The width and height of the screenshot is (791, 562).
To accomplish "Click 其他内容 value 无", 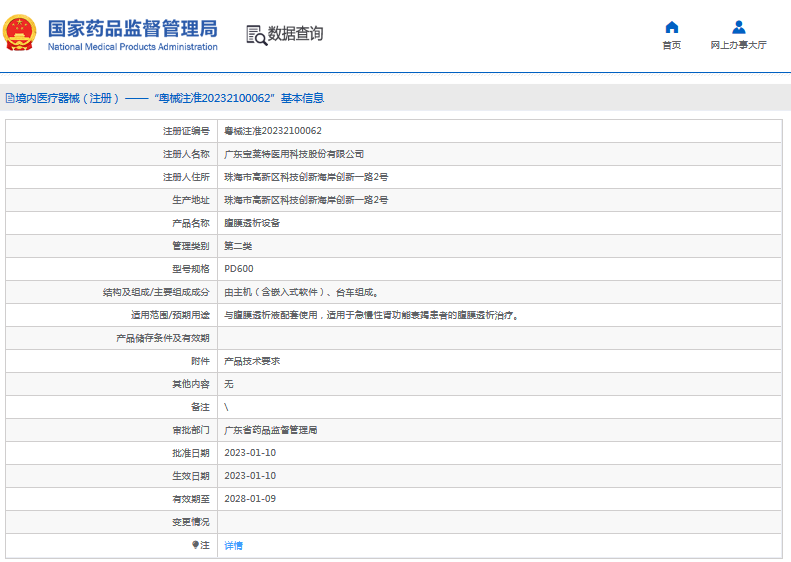I will pyautogui.click(x=229, y=384).
